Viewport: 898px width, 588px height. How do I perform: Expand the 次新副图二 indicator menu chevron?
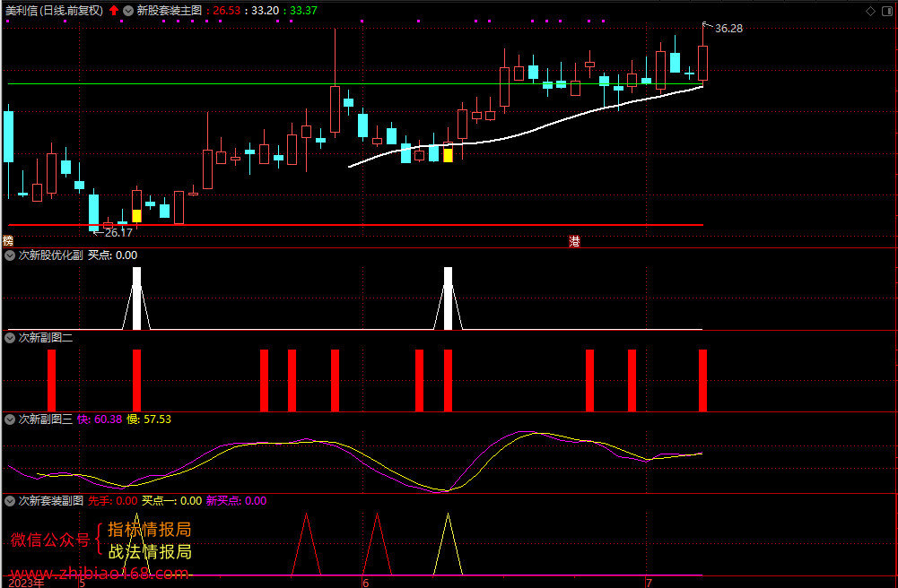coord(10,338)
